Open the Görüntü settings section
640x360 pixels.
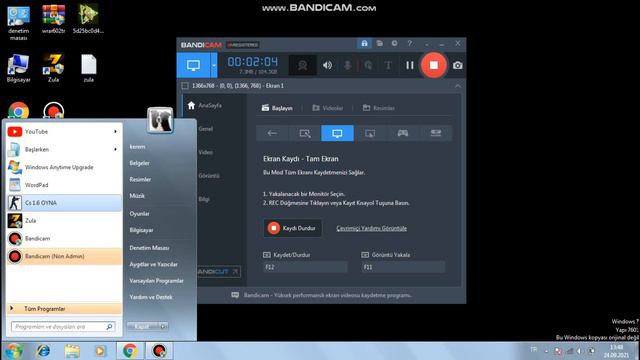tap(209, 176)
